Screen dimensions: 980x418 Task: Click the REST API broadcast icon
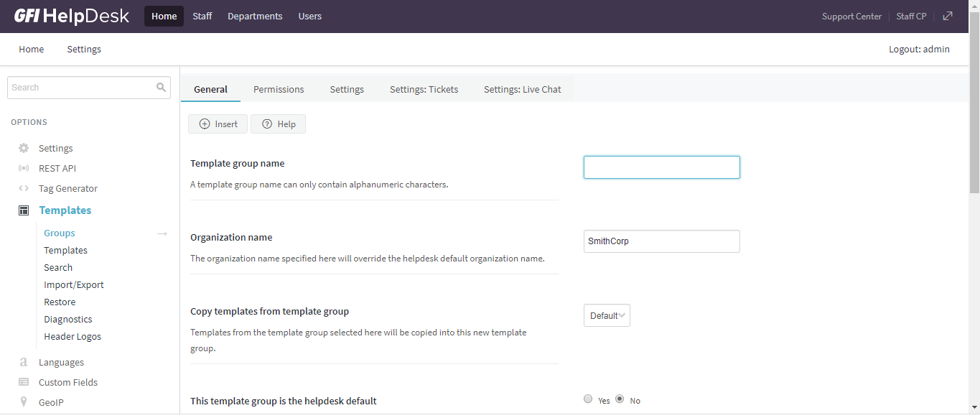(x=24, y=168)
